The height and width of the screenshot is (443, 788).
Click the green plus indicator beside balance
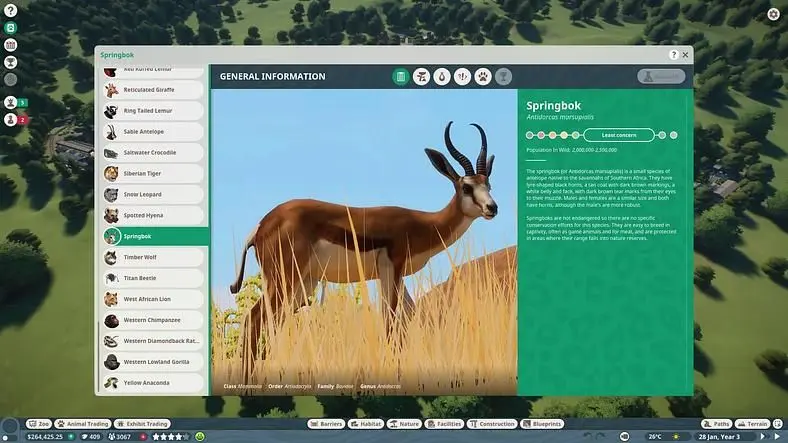(x=71, y=437)
